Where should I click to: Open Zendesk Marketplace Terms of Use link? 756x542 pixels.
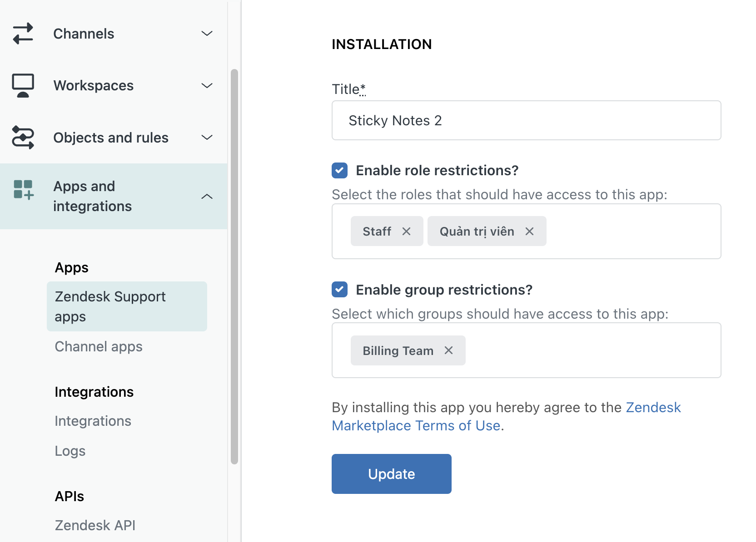(x=506, y=417)
